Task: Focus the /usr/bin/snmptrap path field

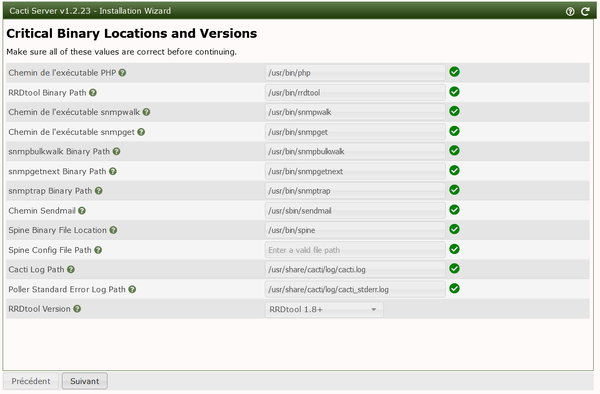Action: click(355, 191)
